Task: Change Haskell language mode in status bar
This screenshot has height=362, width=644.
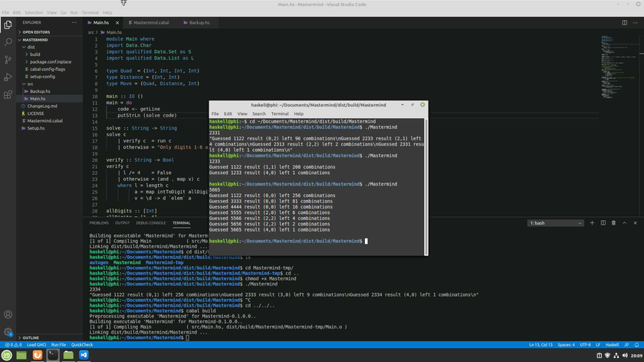Action: tap(612, 344)
